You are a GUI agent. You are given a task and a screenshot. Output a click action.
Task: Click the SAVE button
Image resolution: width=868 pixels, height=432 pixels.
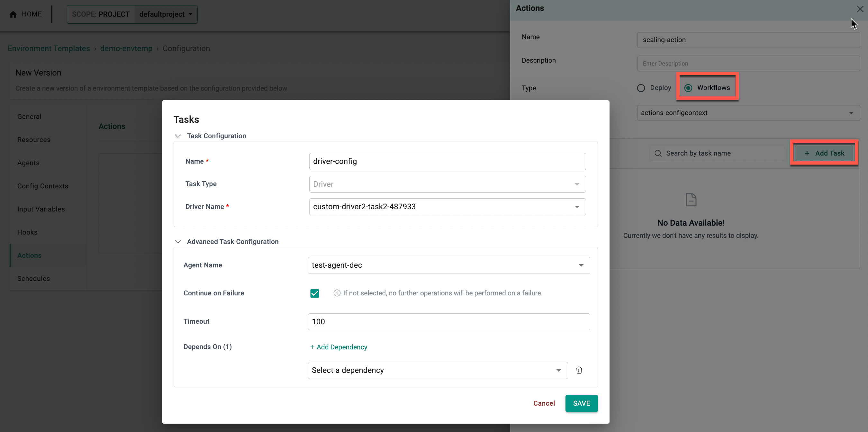(581, 403)
